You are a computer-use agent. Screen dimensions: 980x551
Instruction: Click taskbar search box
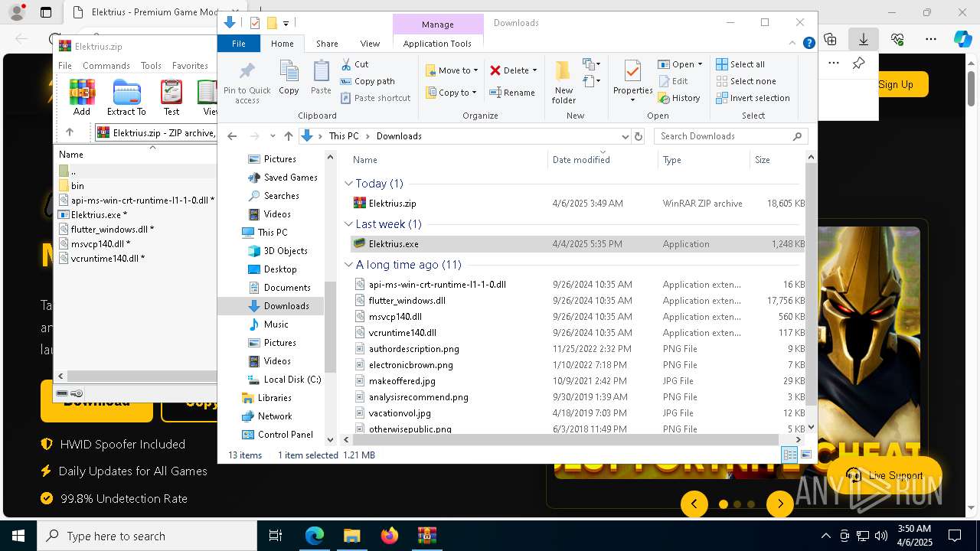tap(147, 536)
